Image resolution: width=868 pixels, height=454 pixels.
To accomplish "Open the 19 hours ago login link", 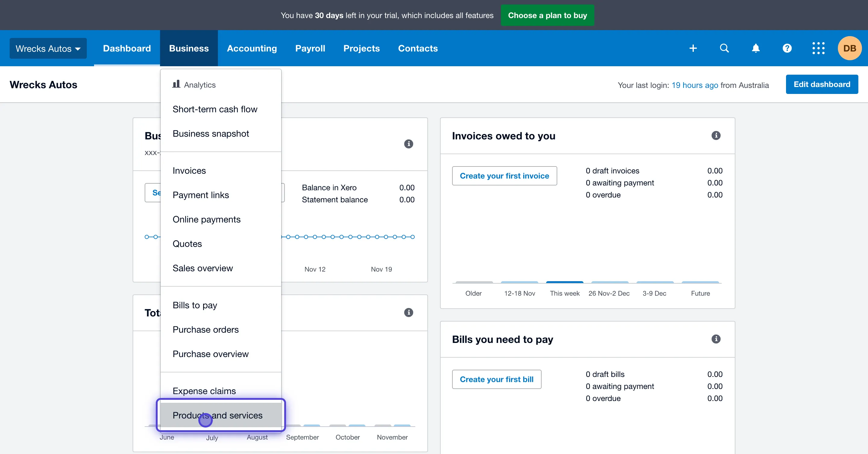I will (694, 85).
